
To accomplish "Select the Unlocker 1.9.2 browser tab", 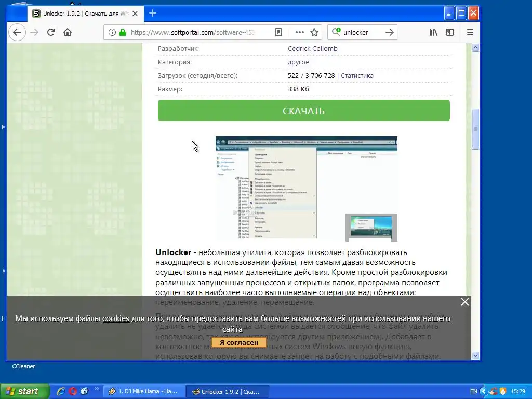I will point(85,14).
